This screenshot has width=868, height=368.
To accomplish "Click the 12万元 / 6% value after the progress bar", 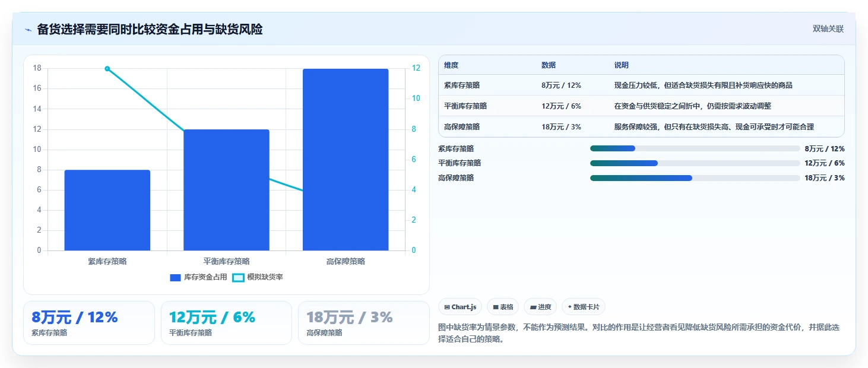I will (825, 163).
